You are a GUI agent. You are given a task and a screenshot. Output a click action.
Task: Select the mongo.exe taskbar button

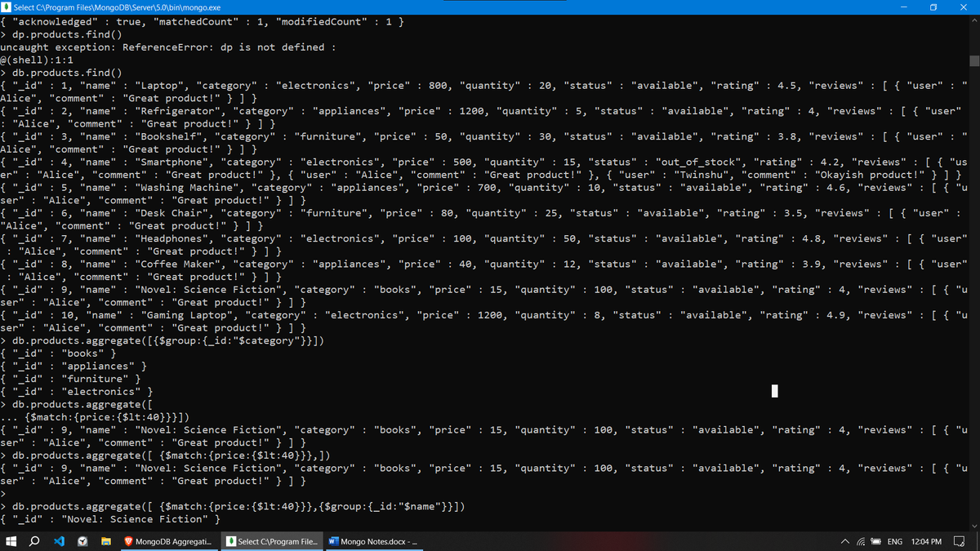tap(272, 541)
